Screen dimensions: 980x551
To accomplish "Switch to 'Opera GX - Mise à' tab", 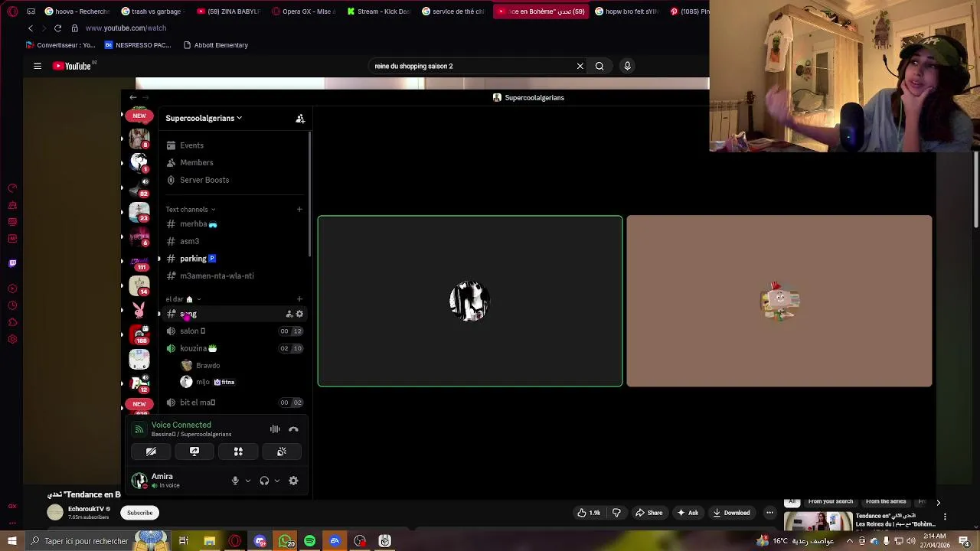I will 304,11.
